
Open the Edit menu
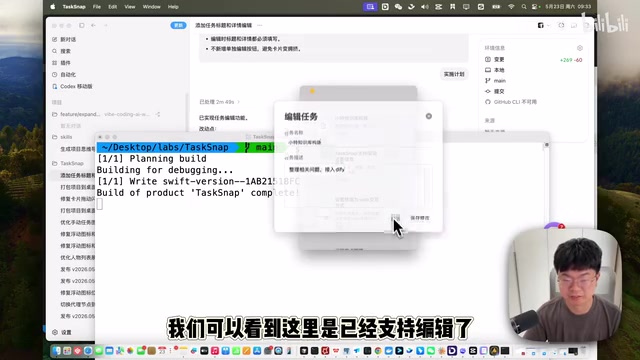click(113, 7)
